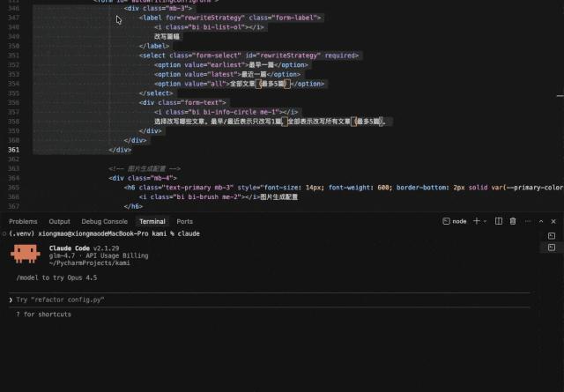Click line number 355 in the gutter
The image size is (564, 392).
(x=14, y=93)
